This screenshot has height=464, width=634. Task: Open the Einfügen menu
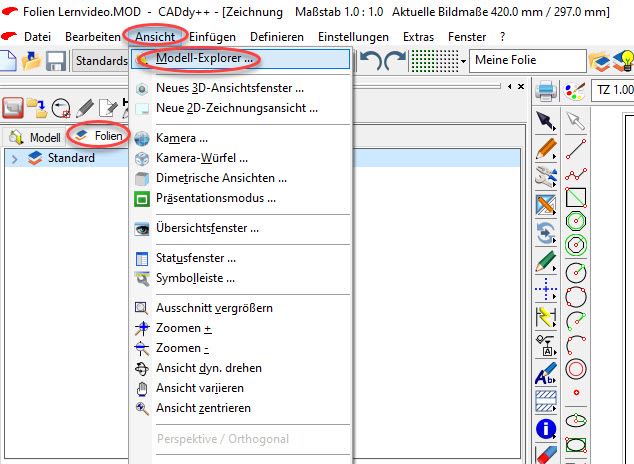point(212,37)
